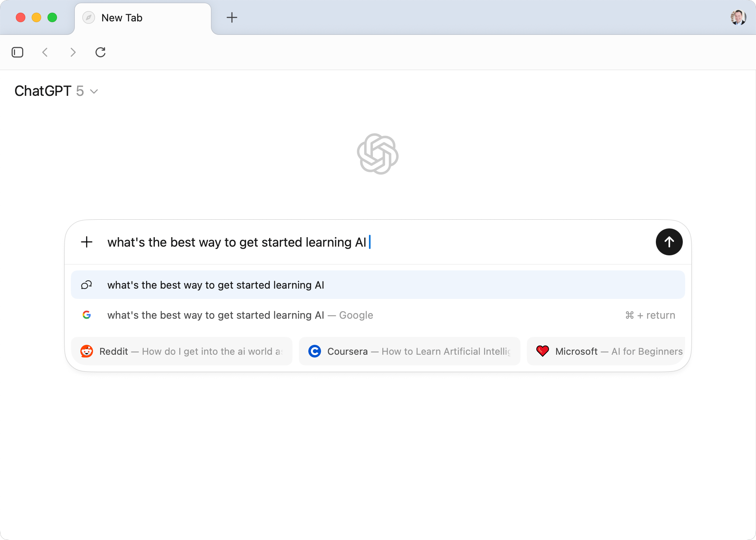Image resolution: width=756 pixels, height=540 pixels.
Task: Maximize the window with green button
Action: pyautogui.click(x=52, y=17)
